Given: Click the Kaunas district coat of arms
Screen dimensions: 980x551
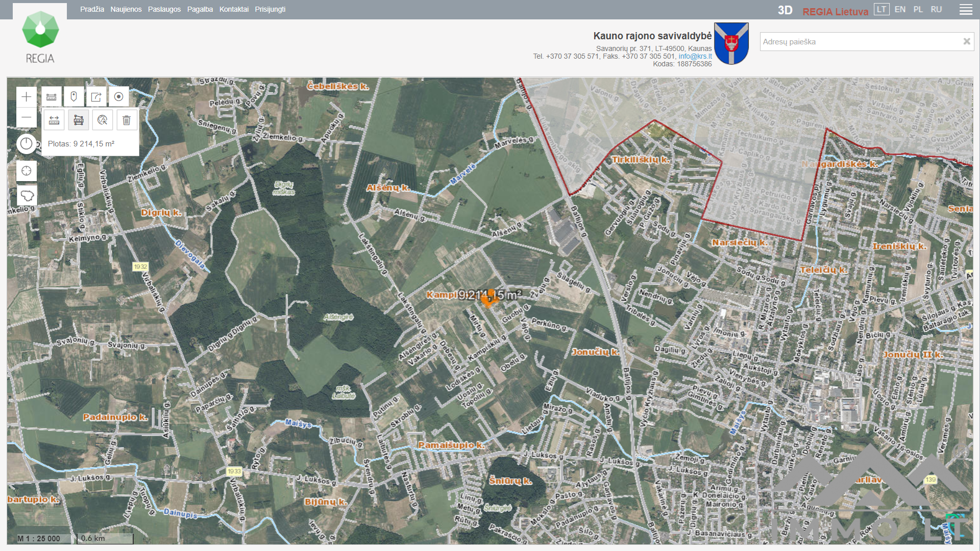Looking at the screenshot, I should pos(731,43).
